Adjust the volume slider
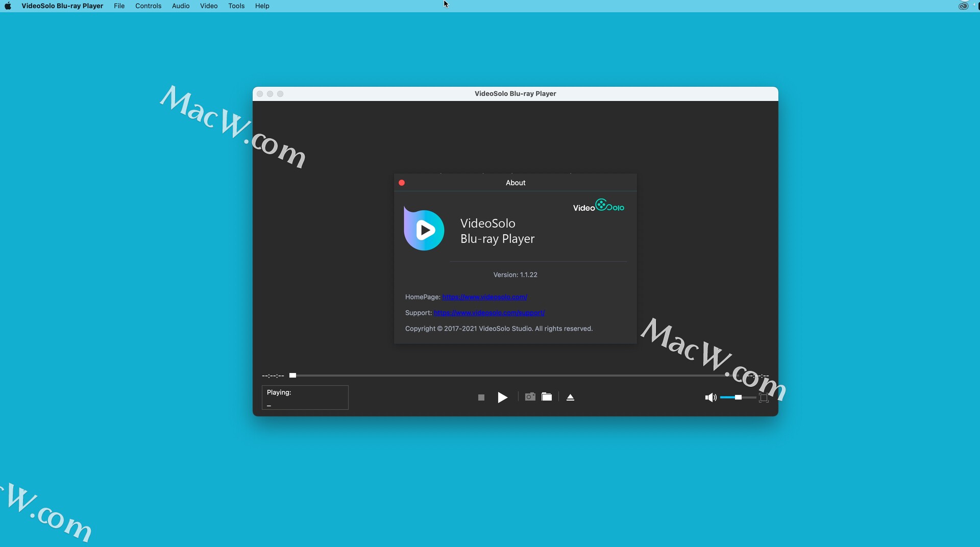Viewport: 980px width, 547px height. coord(738,397)
